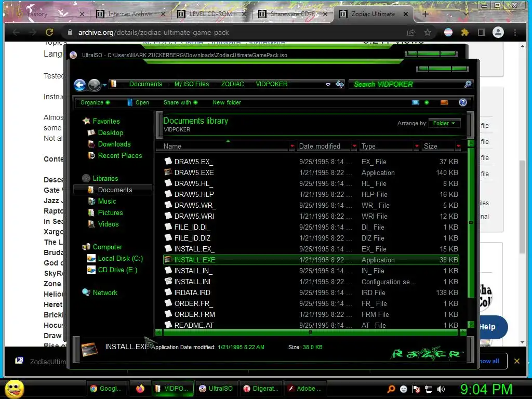Screen dimensions: 532x399
Task: Click the Back arrow in the VIDPOKER explorer window
Action: [x=80, y=85]
